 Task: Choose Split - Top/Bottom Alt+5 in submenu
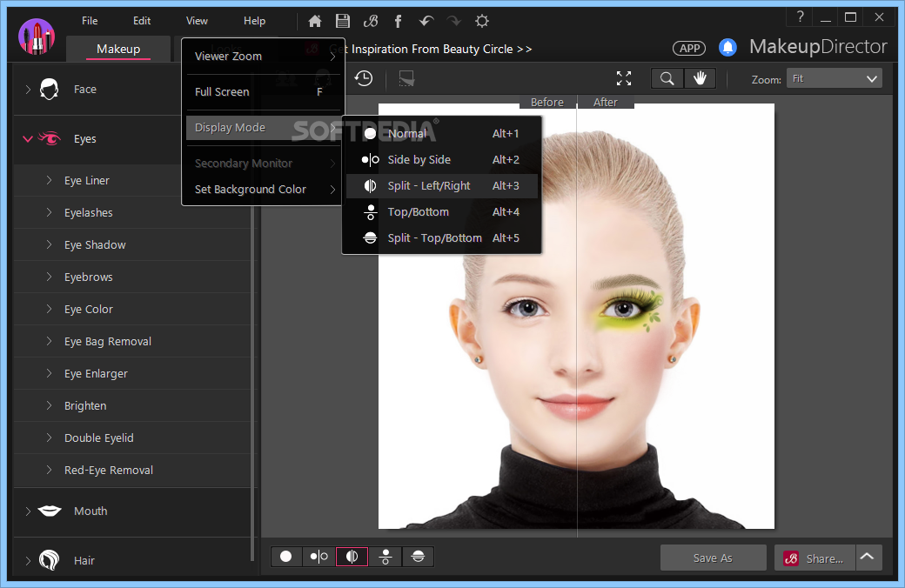coord(442,237)
